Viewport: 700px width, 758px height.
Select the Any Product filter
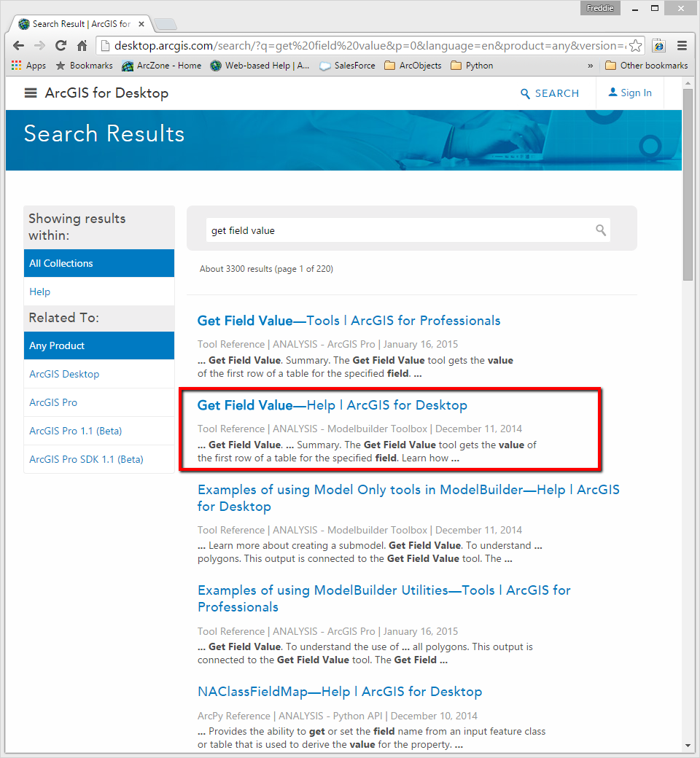(x=99, y=345)
